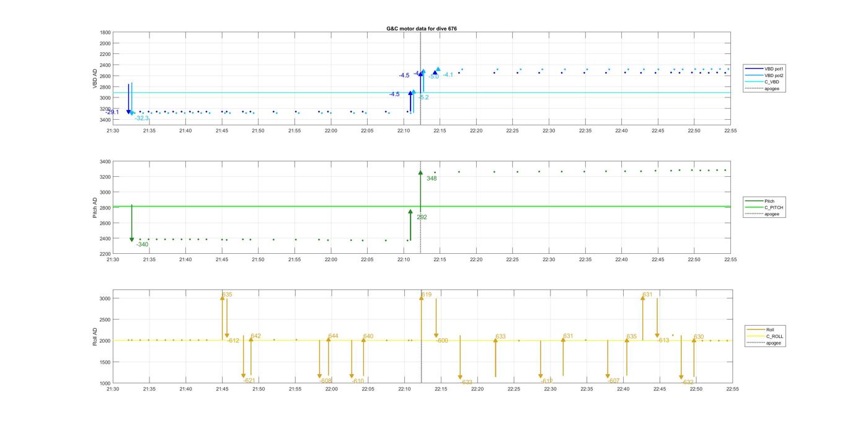Click the '-340' pitch annotation
The image size is (868, 430).
[142, 244]
